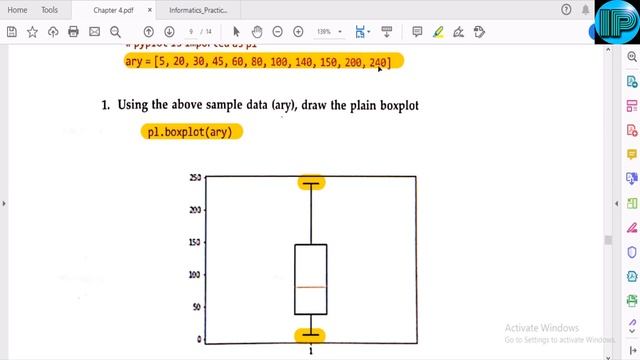Click the scrolling mode toolbar icon
640x360 pixels.
(387, 32)
